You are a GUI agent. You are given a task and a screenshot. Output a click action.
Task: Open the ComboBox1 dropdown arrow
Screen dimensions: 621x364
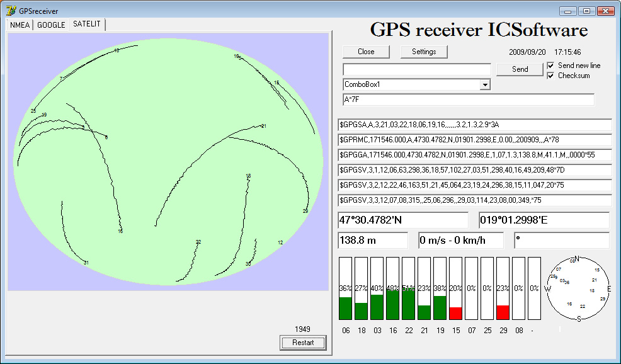point(485,84)
